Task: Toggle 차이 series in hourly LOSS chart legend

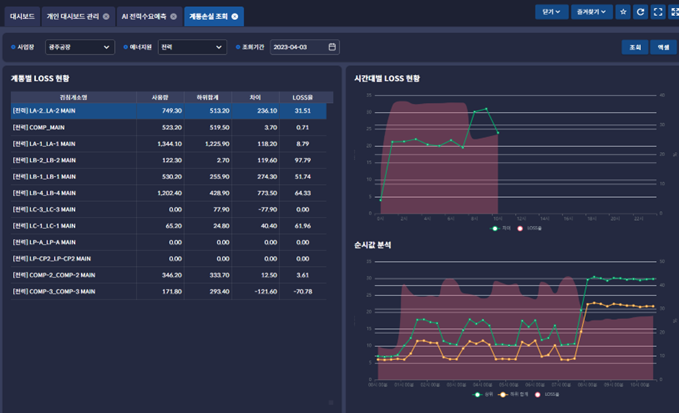Action: tap(497, 228)
